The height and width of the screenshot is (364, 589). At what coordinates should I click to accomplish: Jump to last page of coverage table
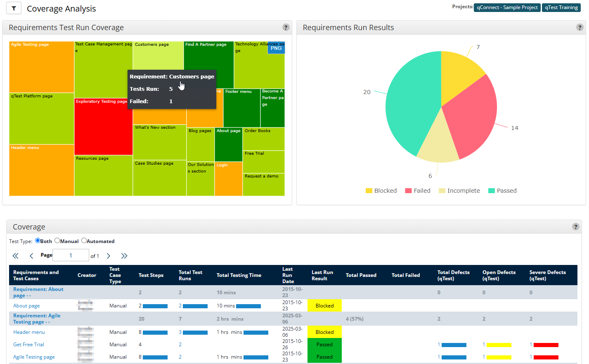click(124, 256)
